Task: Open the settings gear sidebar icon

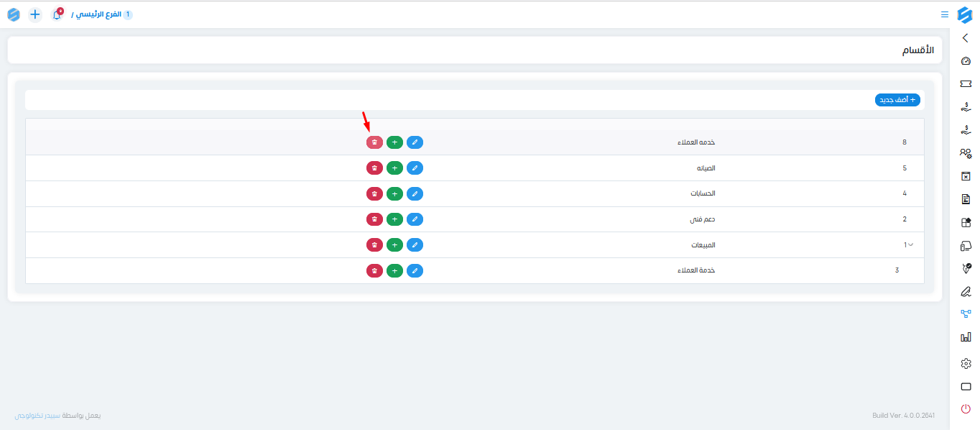Action: coord(966,364)
